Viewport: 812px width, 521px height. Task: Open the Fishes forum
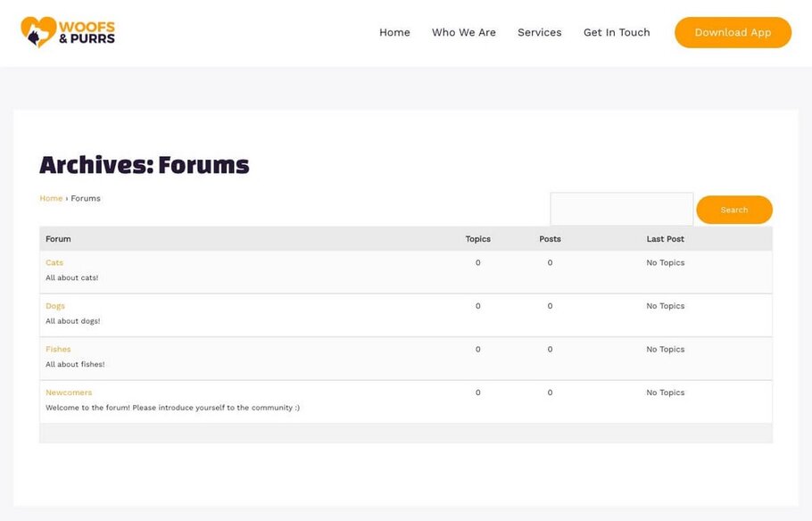click(58, 349)
